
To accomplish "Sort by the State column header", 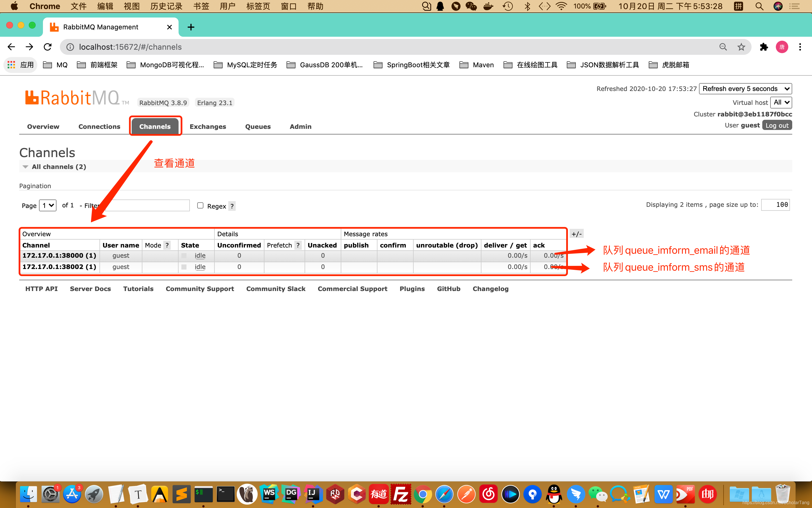I will 190,245.
